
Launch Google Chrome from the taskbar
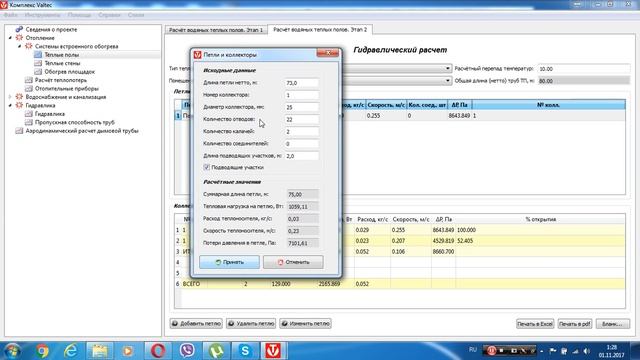[x=42, y=351]
